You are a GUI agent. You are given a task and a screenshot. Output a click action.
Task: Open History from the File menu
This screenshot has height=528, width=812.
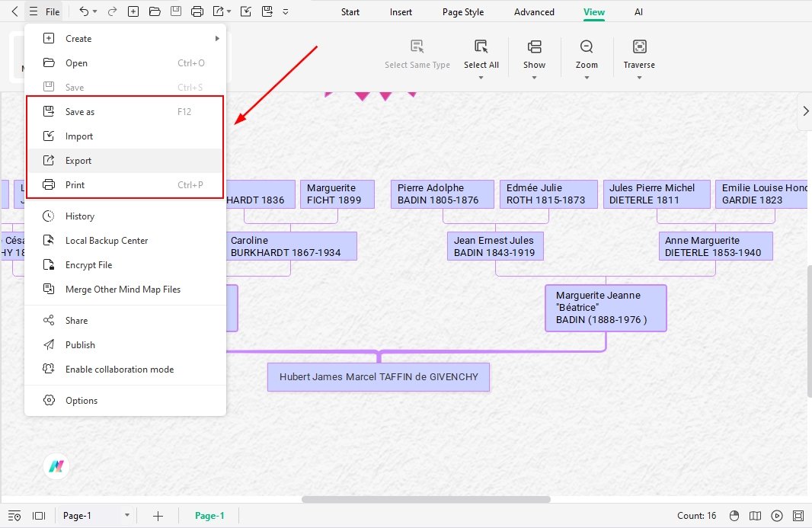(x=126, y=216)
